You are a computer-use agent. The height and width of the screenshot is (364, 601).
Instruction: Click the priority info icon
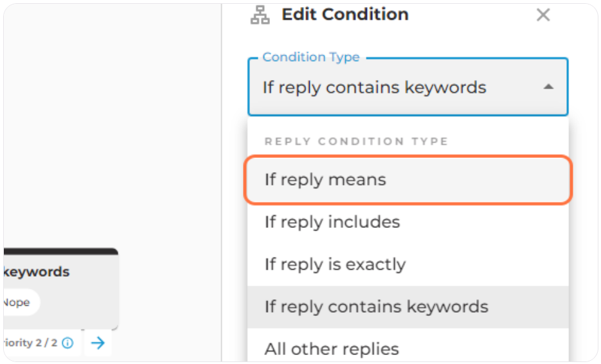click(x=68, y=343)
